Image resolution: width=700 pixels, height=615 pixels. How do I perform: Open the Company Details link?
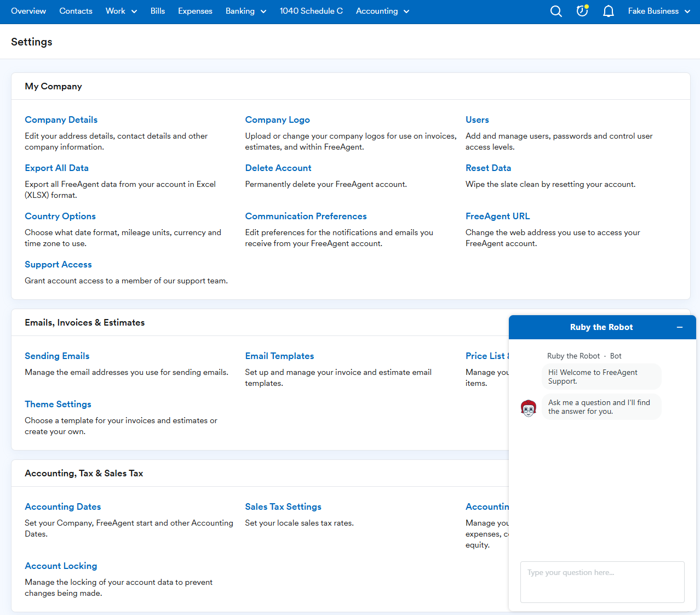click(61, 120)
